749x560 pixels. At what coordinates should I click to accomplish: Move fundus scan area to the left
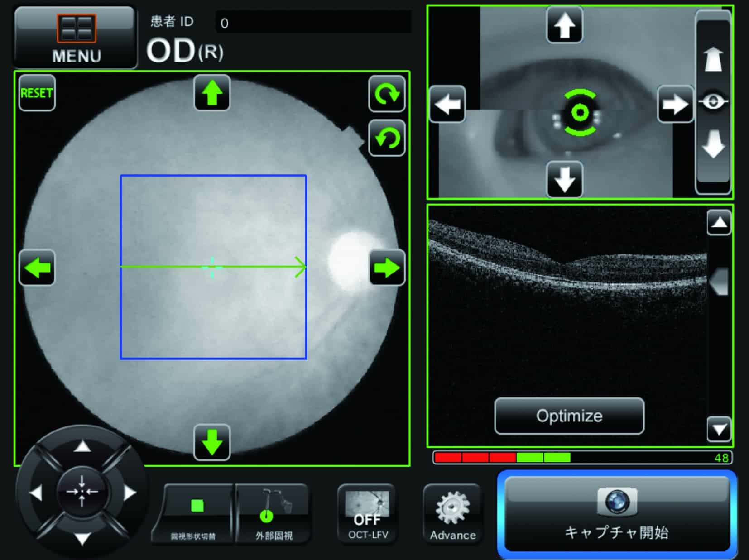point(37,268)
